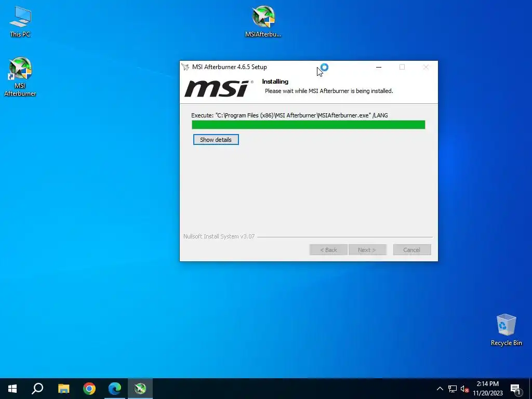
Task: Select the MSI Afterburner desktop shortcut
Action: coord(20,77)
